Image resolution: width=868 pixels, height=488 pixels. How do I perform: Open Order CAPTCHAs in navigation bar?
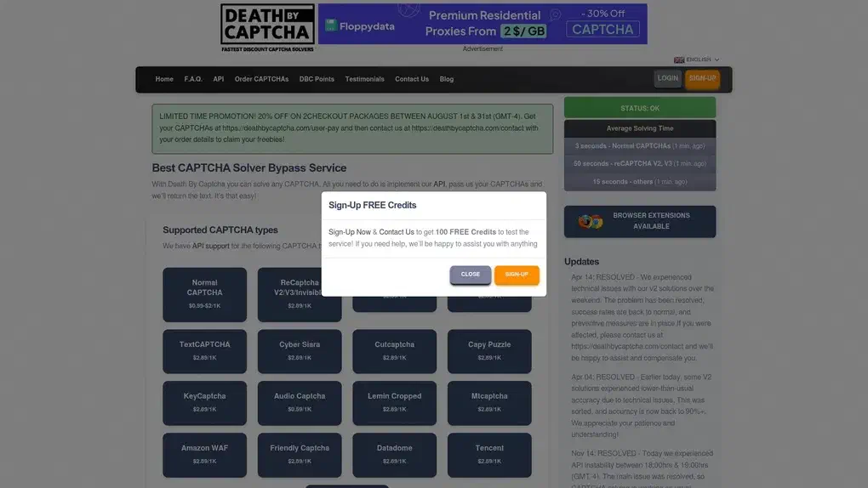click(x=261, y=79)
